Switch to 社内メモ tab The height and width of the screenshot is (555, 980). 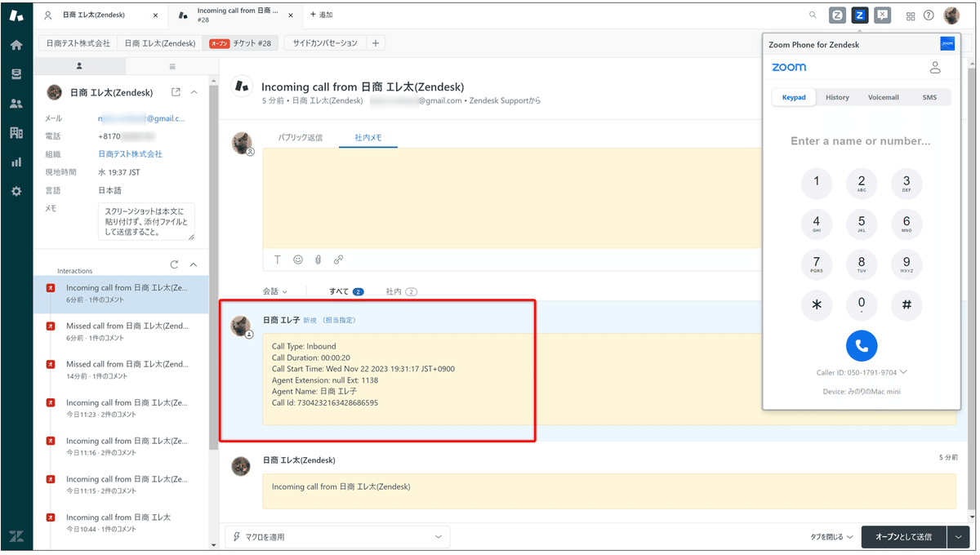[x=368, y=137]
